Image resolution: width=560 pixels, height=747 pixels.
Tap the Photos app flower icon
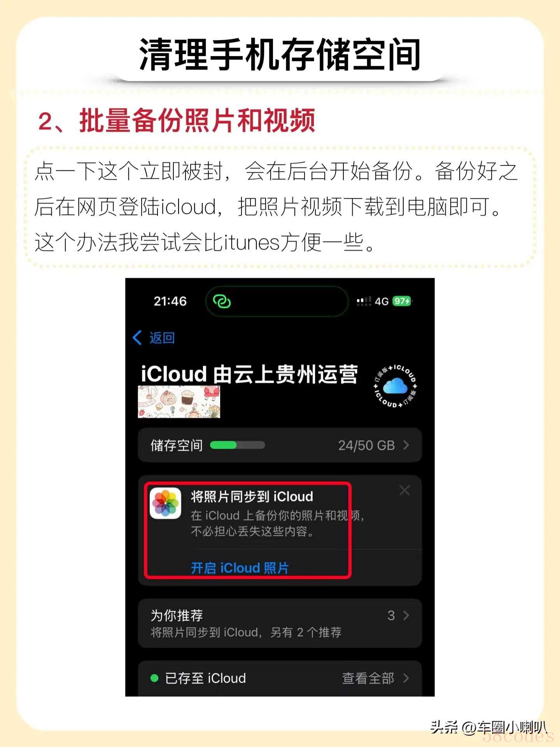click(166, 503)
